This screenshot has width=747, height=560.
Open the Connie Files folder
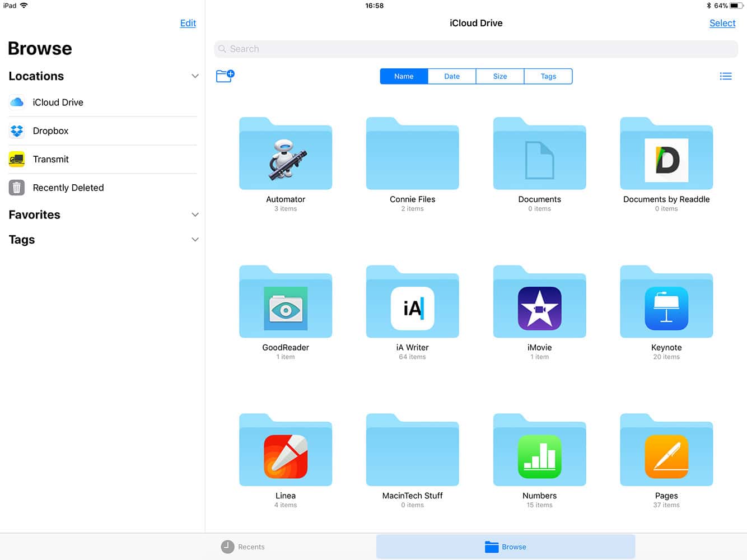pos(412,153)
